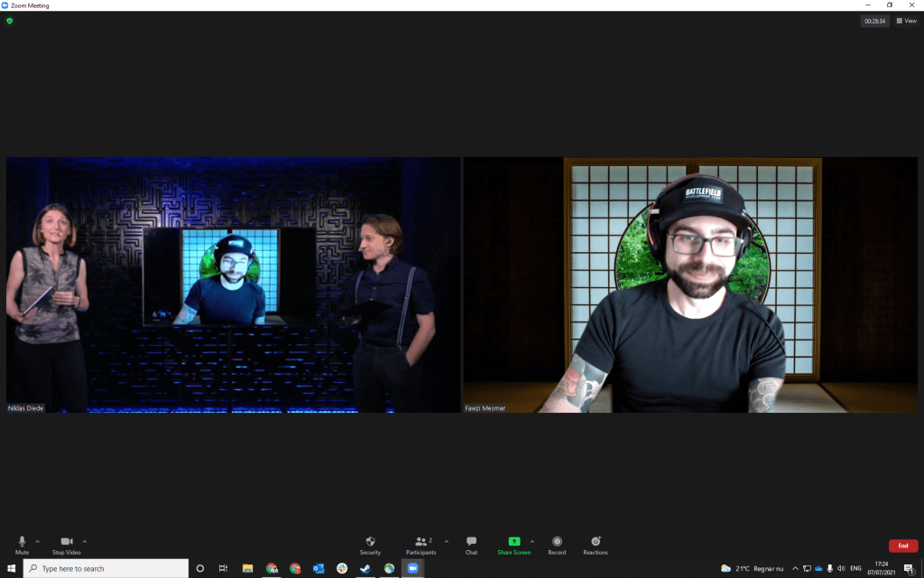Mute the microphone
Screen dimensions: 924x578
click(22, 543)
